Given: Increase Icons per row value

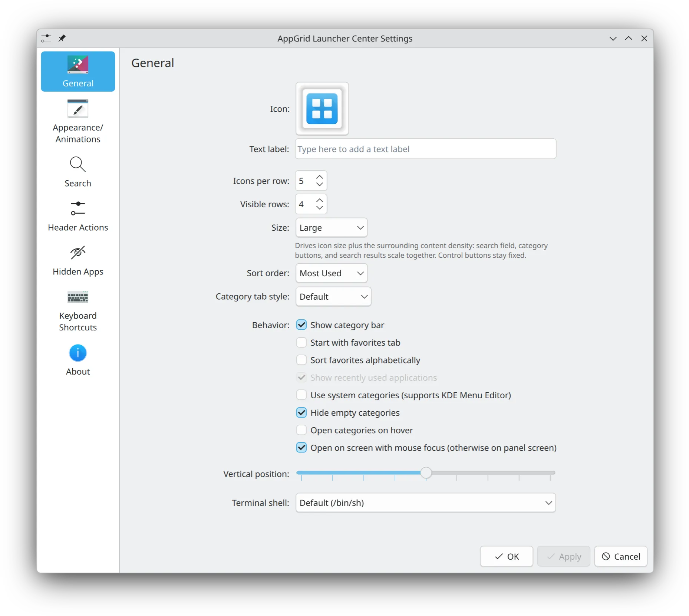Looking at the screenshot, I should pyautogui.click(x=320, y=177).
